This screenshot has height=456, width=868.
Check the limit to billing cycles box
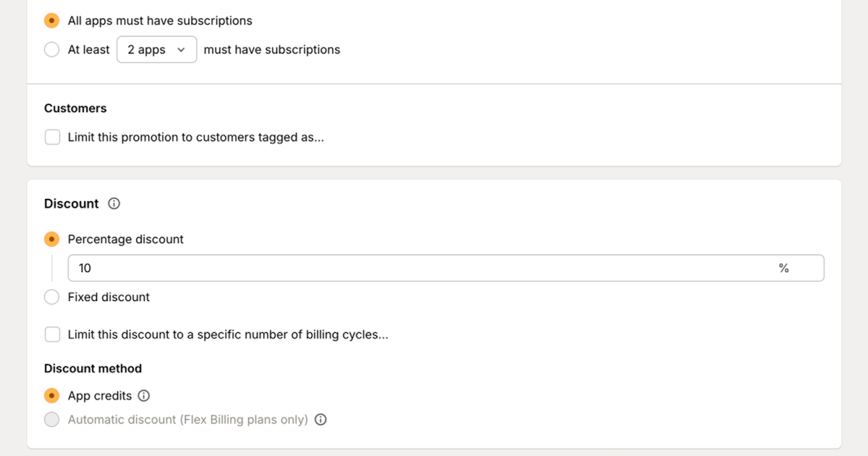[x=52, y=335]
